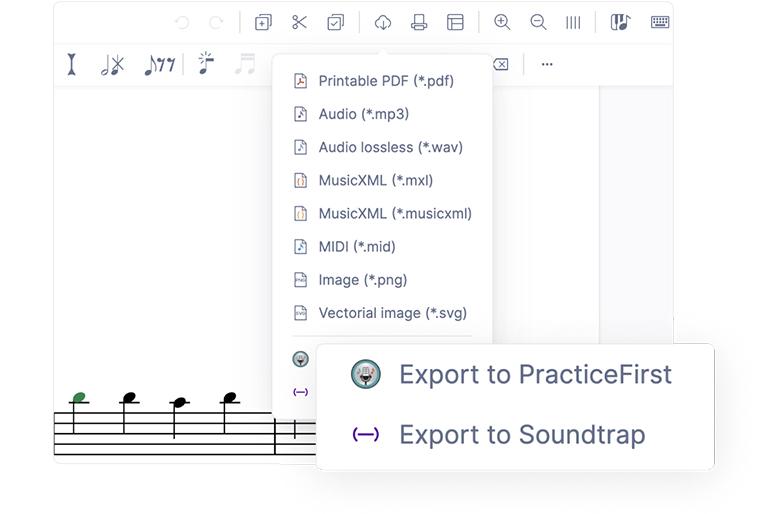
Task: Click the redo arrow icon
Action: tap(216, 23)
